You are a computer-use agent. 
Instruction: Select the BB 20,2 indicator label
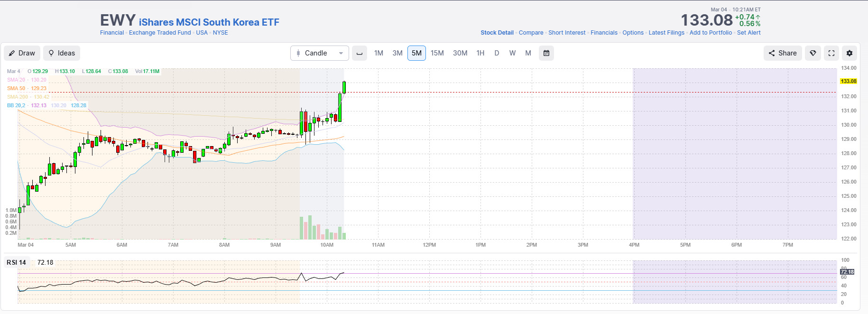pyautogui.click(x=16, y=105)
